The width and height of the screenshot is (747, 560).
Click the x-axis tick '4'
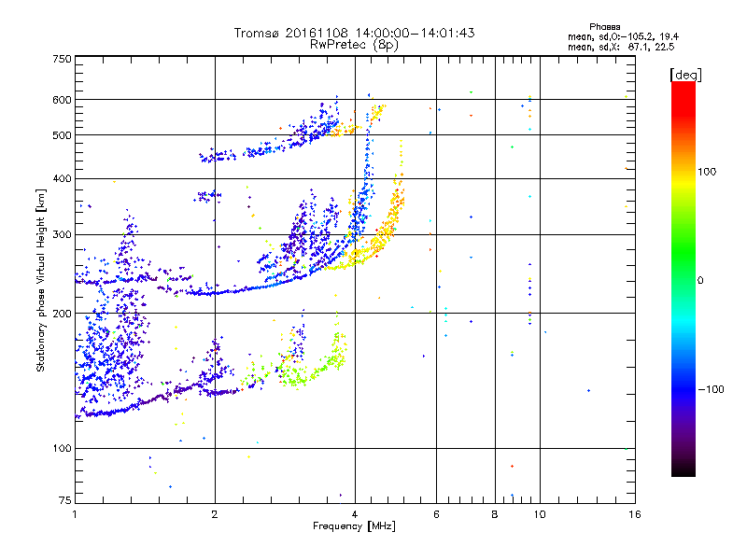355,514
